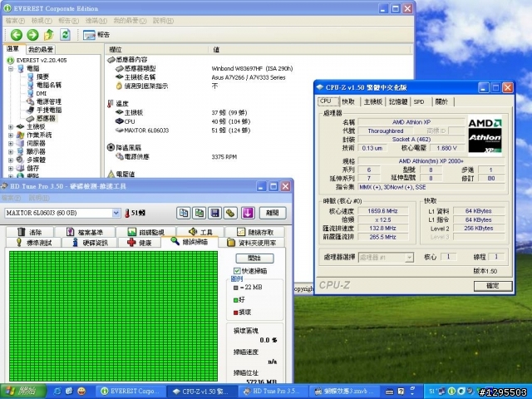Click HD Tune purple down-arrow icon

coord(248,213)
